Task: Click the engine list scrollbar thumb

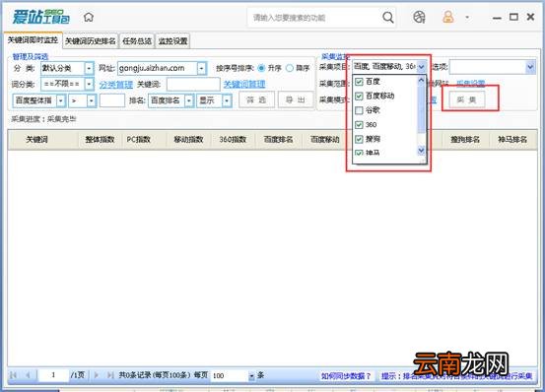Action: 421,109
